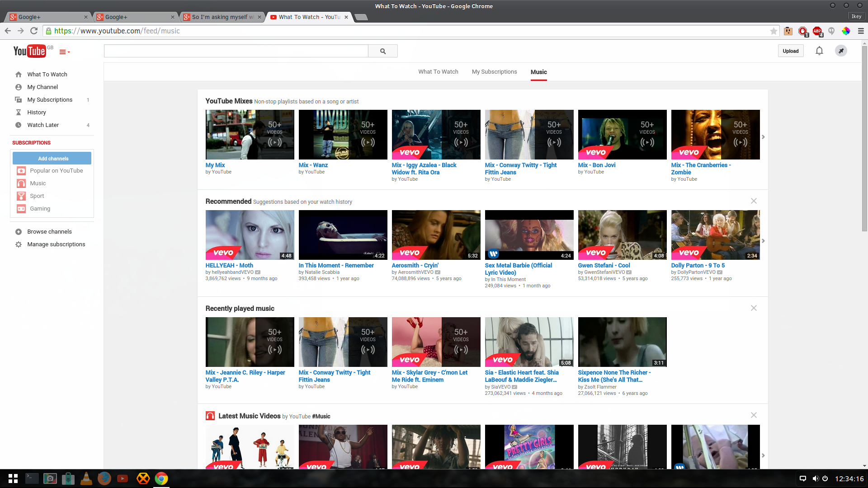This screenshot has width=868, height=488.
Task: Close the What To Watch - YouTube tab
Action: (346, 17)
